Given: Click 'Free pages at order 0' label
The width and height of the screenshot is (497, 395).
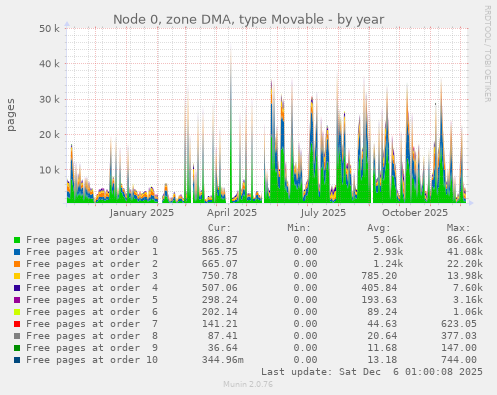Looking at the screenshot, I should (x=92, y=240).
